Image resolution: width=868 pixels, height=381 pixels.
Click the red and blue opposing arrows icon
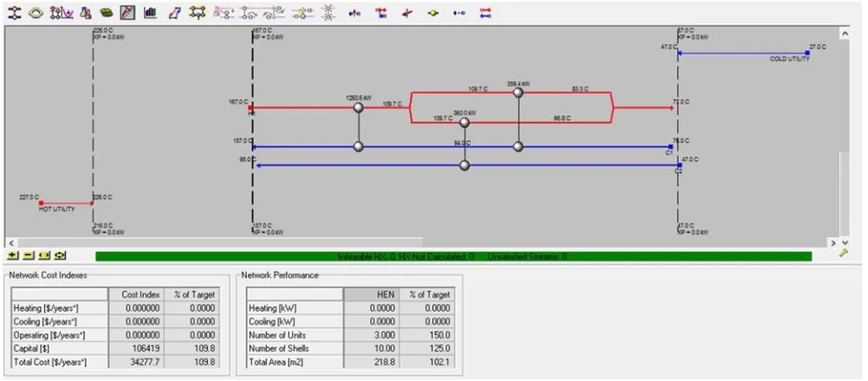tap(485, 13)
